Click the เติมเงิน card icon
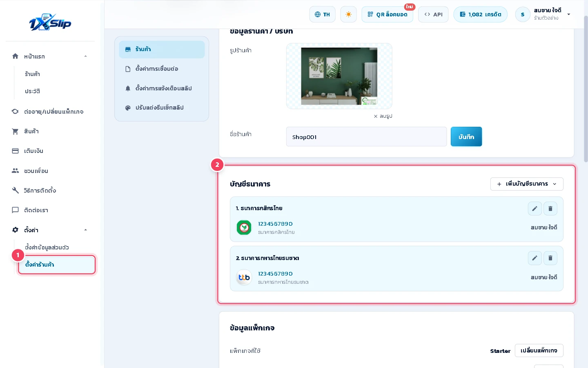This screenshot has width=588, height=368. pyautogui.click(x=15, y=151)
